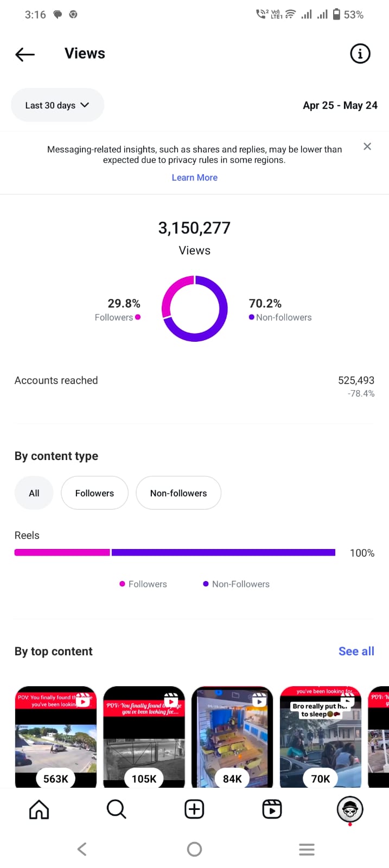Open Search from bottom navigation
Viewport: 389px width, 868px height.
click(116, 809)
